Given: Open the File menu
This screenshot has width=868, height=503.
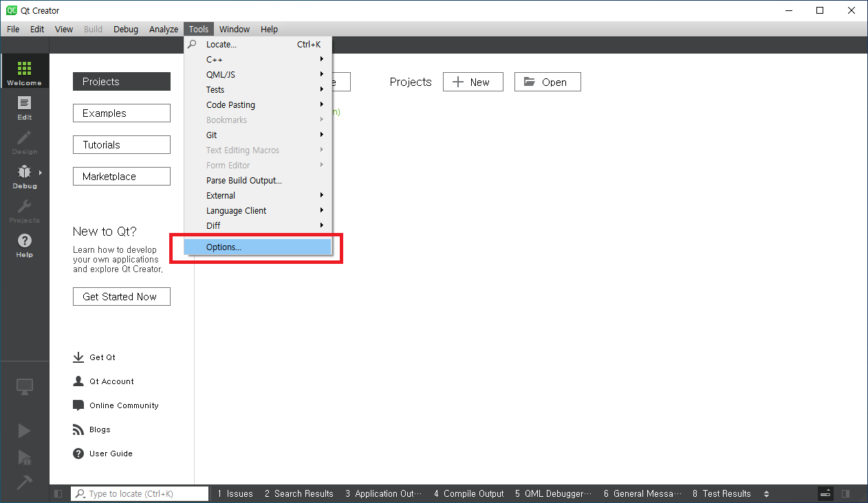Looking at the screenshot, I should tap(13, 29).
